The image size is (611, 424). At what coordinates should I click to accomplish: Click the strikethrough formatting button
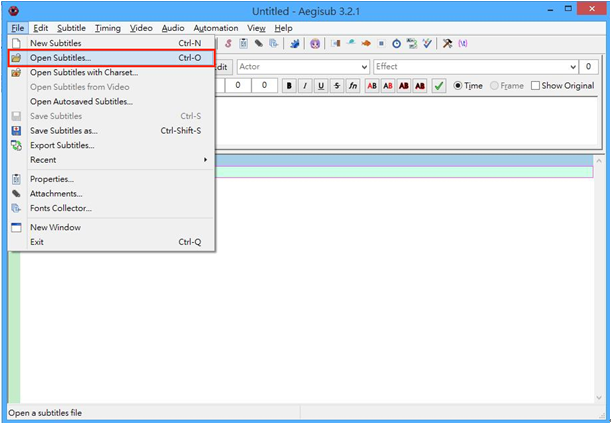tap(337, 86)
